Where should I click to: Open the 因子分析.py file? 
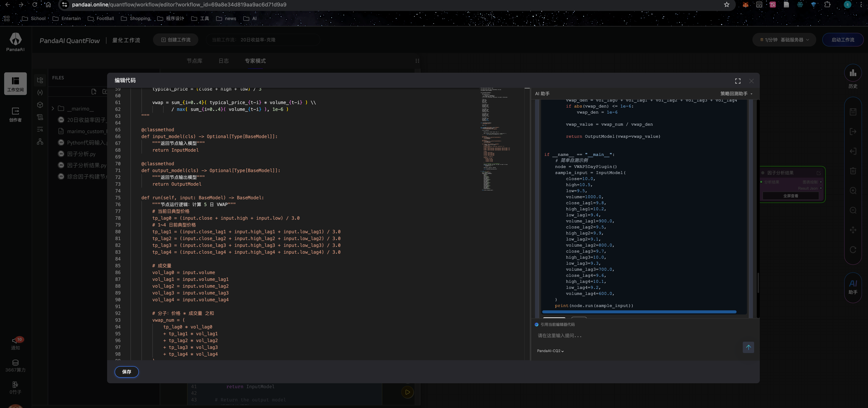tap(81, 154)
